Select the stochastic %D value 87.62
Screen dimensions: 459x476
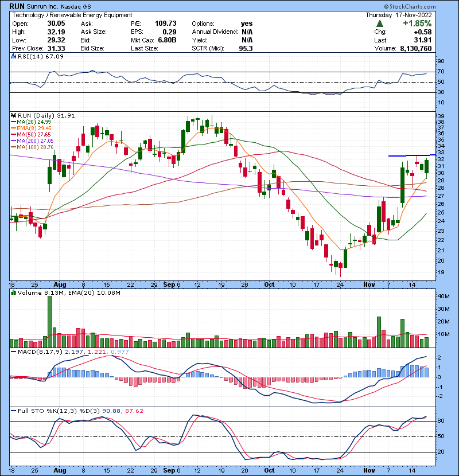tap(134, 411)
